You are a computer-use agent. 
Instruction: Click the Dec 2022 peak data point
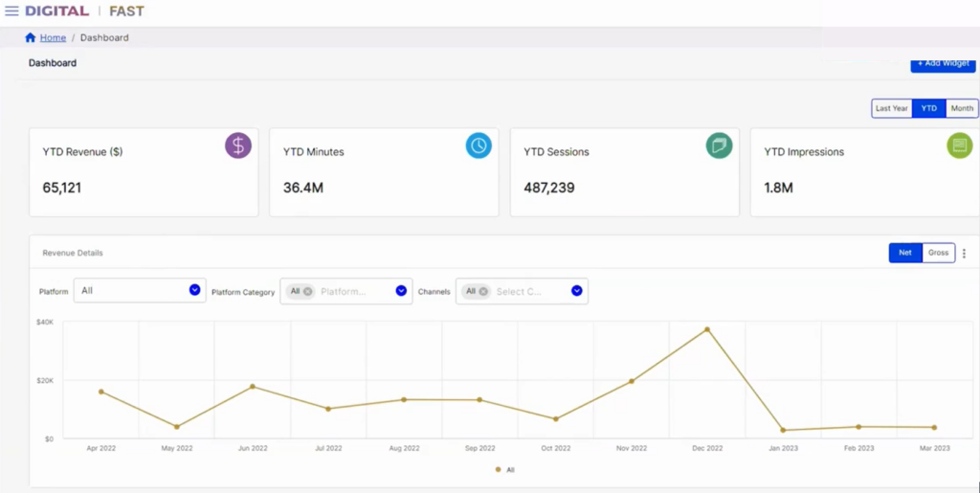707,329
